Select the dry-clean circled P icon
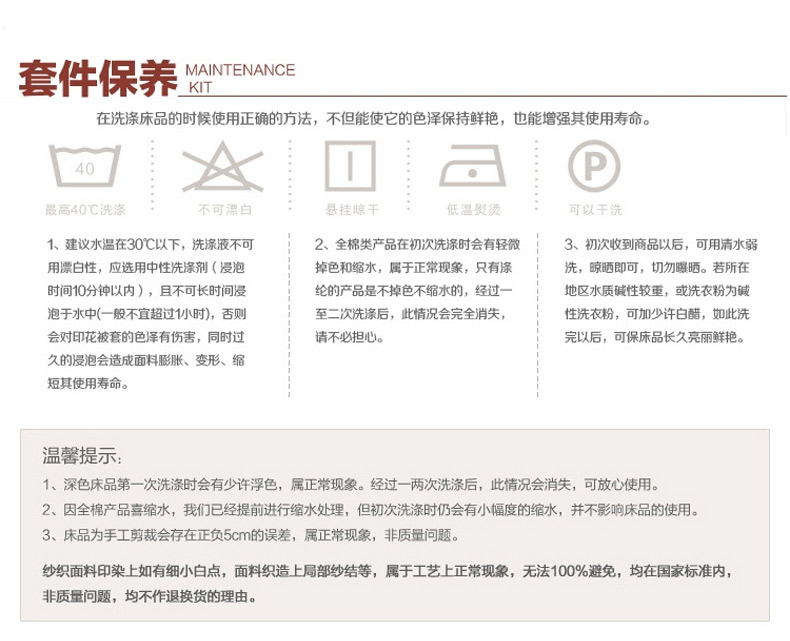 [x=594, y=166]
